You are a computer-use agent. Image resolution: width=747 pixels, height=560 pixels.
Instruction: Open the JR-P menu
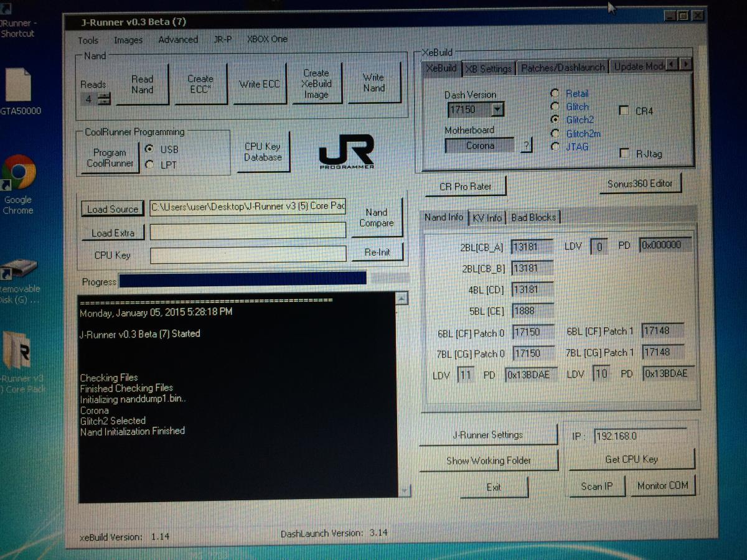222,39
